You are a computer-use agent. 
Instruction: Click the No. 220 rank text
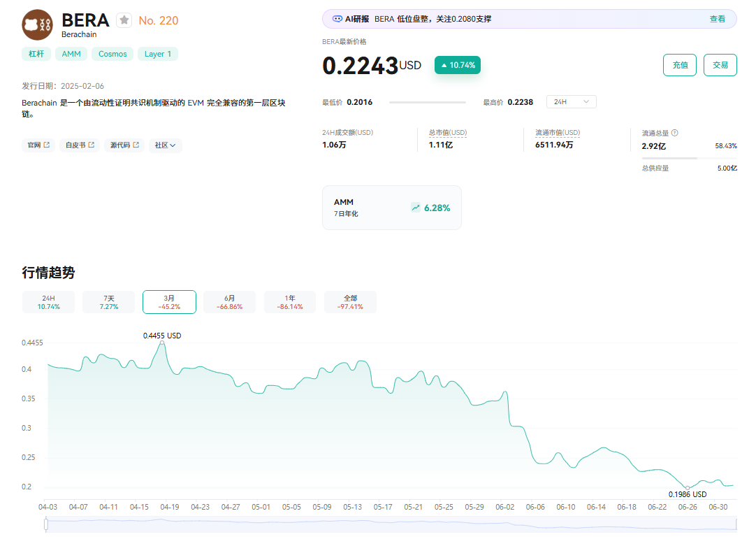[158, 21]
